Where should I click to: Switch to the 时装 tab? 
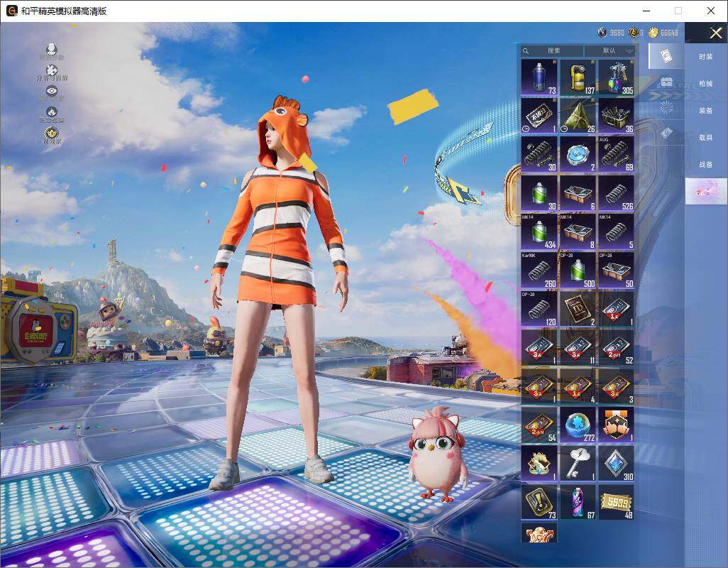[x=706, y=57]
